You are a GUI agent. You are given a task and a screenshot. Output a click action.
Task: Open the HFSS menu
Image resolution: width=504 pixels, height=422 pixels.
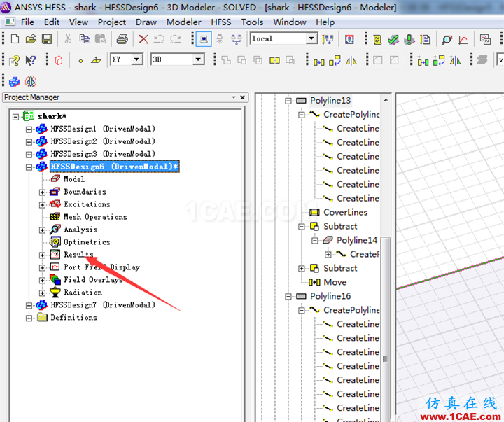click(x=220, y=22)
